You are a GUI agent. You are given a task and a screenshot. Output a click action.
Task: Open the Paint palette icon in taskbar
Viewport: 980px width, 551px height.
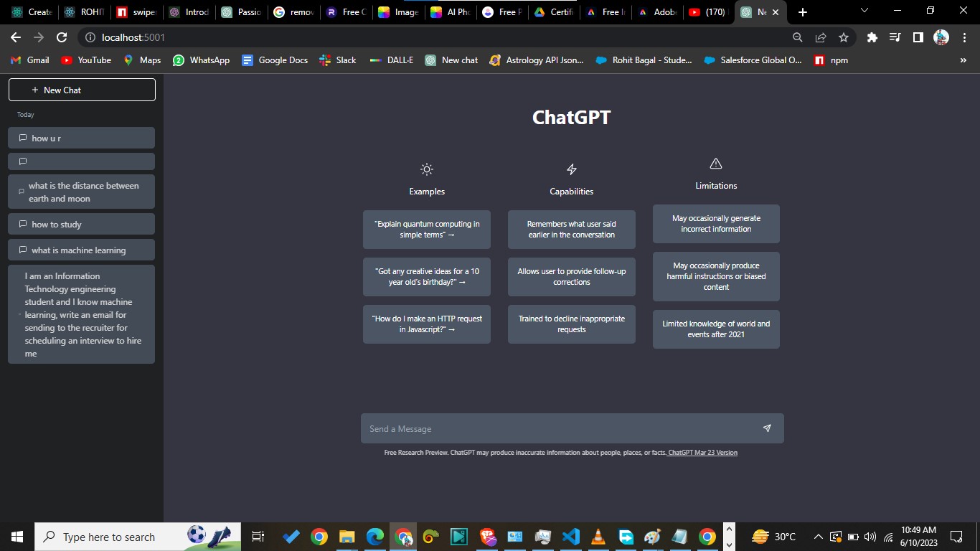652,537
